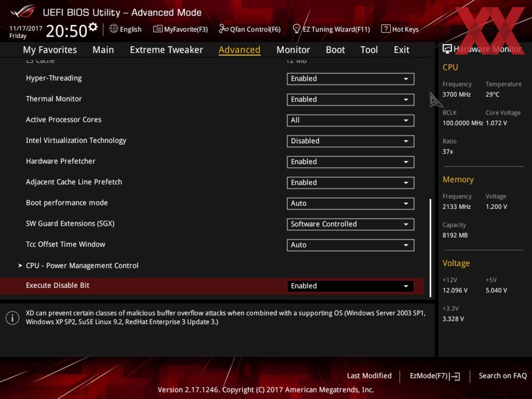
Task: Open Intel Virtualization Technology dropdown
Action: click(350, 141)
